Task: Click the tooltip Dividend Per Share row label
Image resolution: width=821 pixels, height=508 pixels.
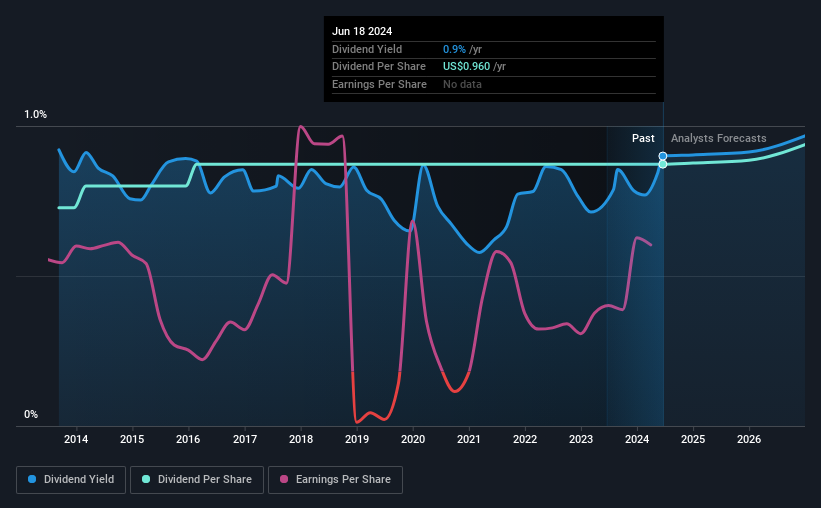Action: (379, 67)
